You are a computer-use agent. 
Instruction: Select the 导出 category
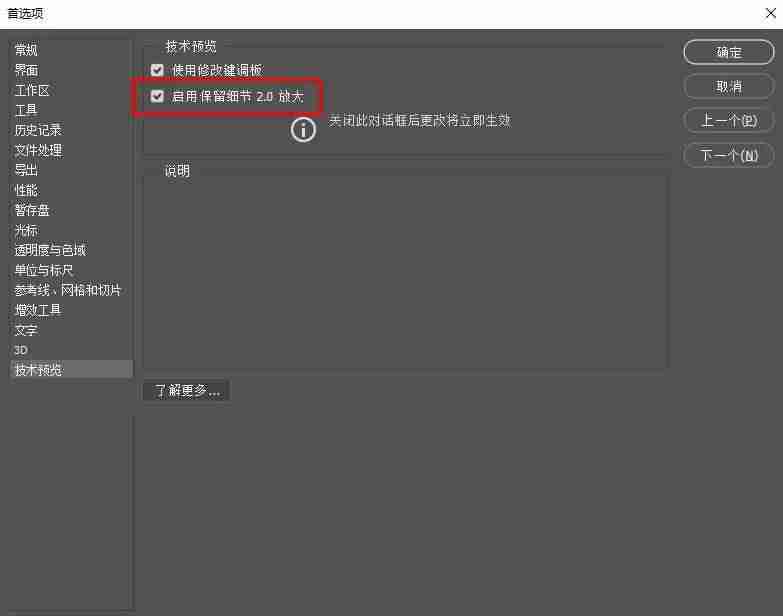[26, 170]
